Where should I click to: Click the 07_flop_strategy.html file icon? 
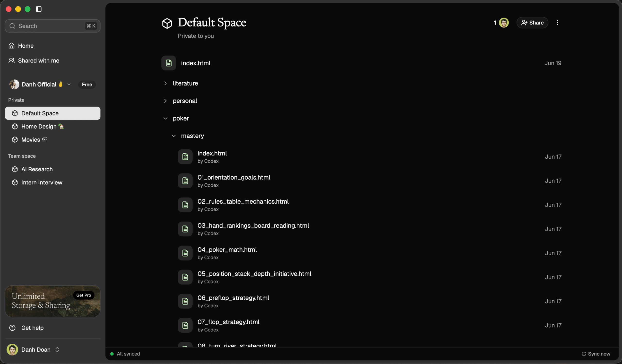pos(185,325)
